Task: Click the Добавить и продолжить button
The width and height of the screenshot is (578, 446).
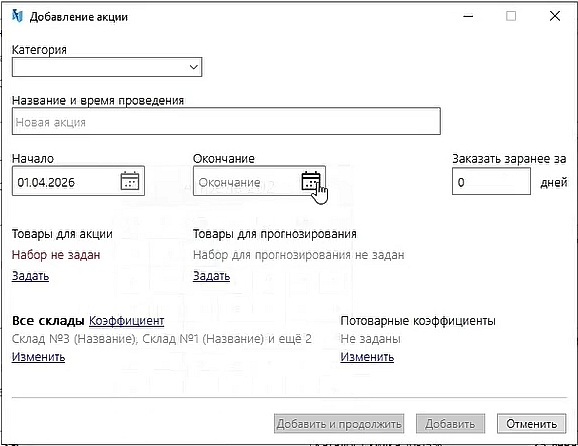Action: 339,424
